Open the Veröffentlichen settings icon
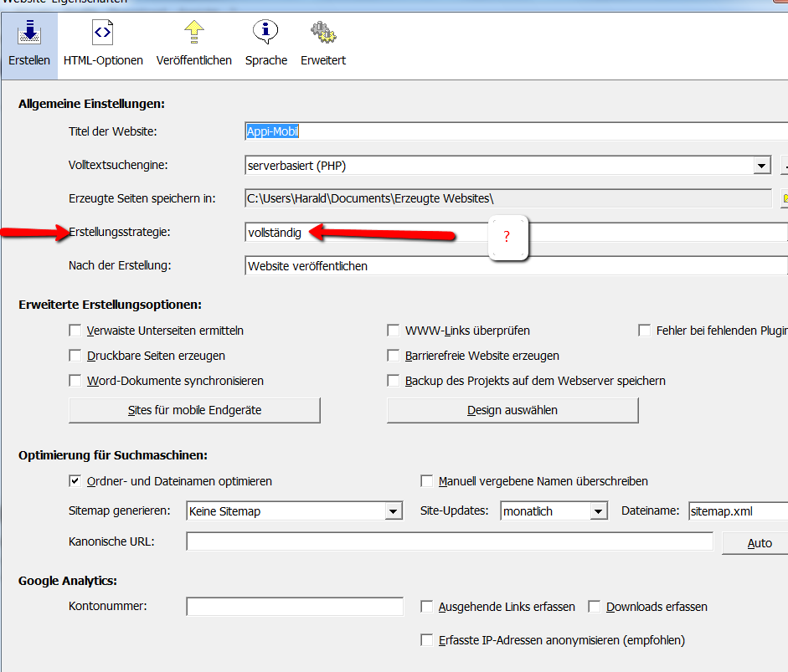The image size is (788, 672). click(193, 44)
